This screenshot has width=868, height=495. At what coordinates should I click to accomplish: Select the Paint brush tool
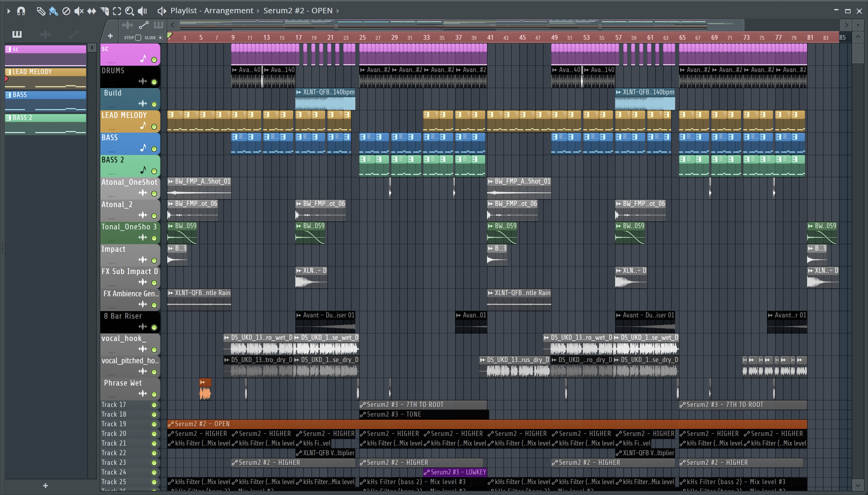[53, 11]
